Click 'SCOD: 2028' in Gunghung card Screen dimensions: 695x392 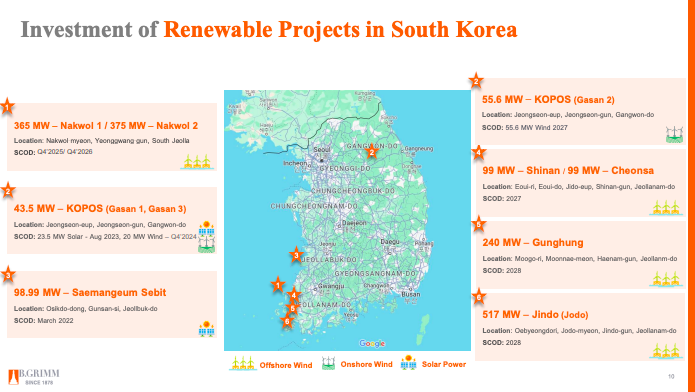[x=502, y=270]
